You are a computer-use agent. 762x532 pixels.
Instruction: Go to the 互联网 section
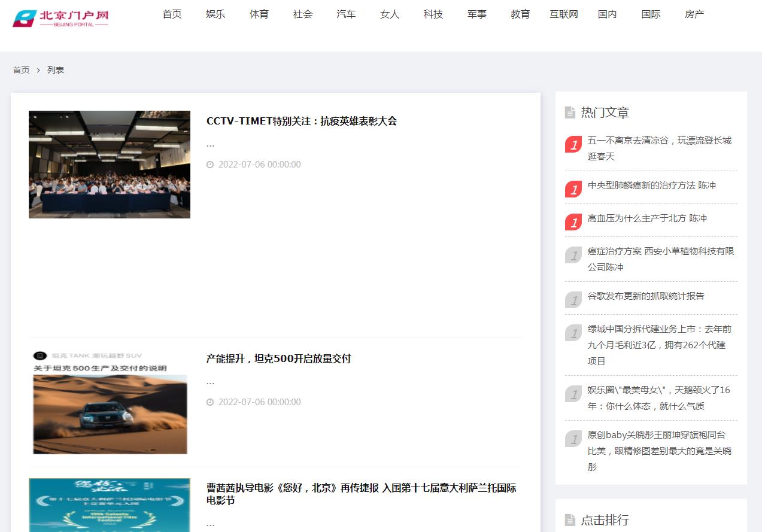tap(564, 14)
